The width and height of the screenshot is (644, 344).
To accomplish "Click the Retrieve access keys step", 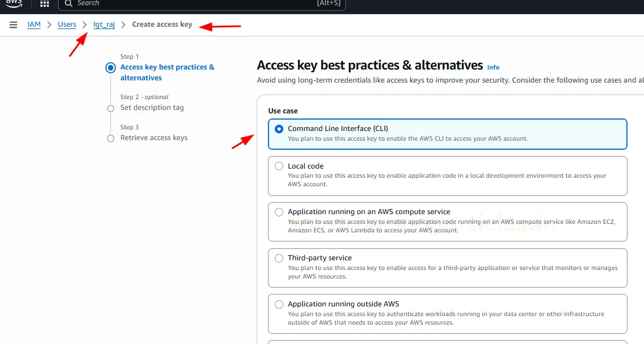I will pyautogui.click(x=154, y=138).
